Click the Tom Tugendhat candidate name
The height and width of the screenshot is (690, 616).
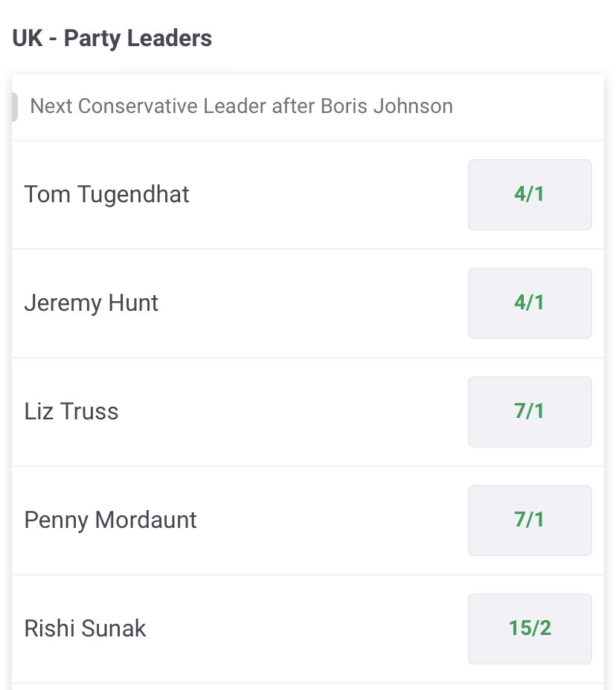(106, 195)
